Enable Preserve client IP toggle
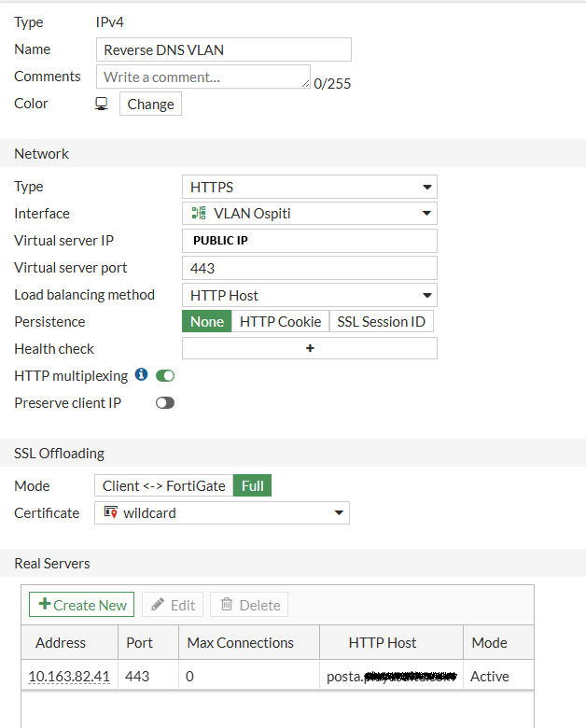 pyautogui.click(x=165, y=403)
